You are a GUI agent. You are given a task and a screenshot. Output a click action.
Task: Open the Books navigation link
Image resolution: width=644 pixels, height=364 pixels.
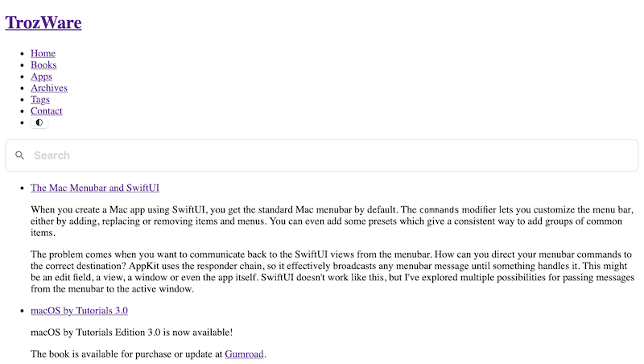(x=43, y=64)
